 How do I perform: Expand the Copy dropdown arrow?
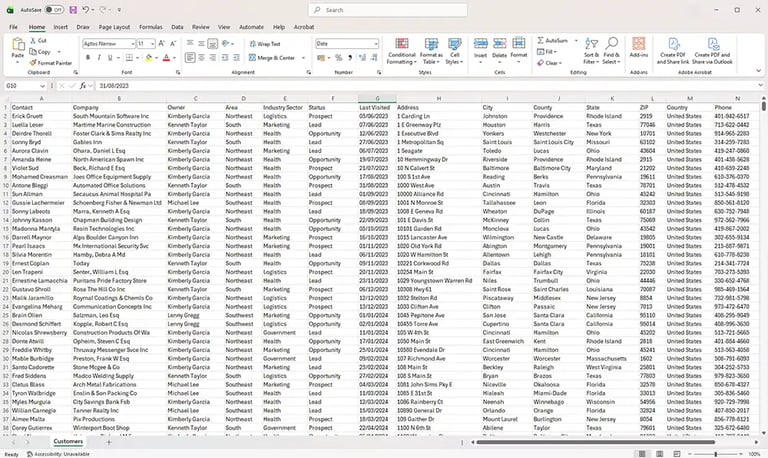coord(59,52)
